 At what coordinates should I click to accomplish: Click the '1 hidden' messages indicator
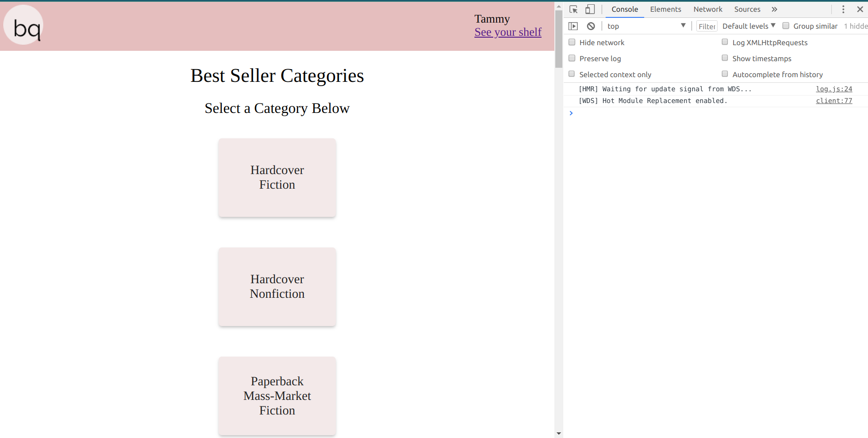coord(856,26)
